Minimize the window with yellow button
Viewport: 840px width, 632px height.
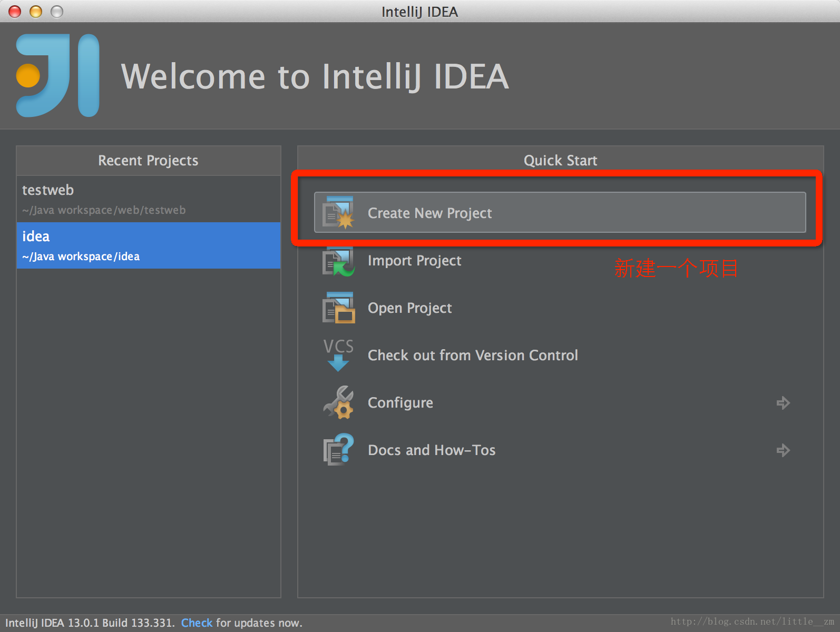pos(36,12)
